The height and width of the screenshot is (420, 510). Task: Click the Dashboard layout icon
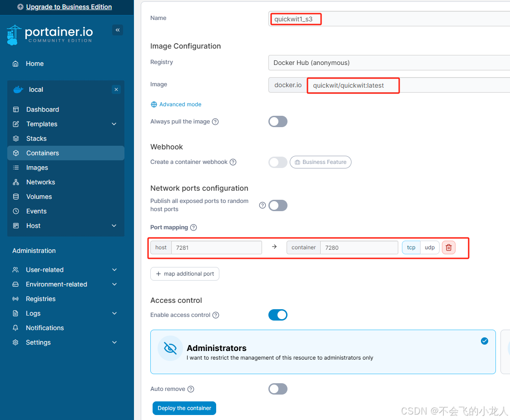point(15,109)
